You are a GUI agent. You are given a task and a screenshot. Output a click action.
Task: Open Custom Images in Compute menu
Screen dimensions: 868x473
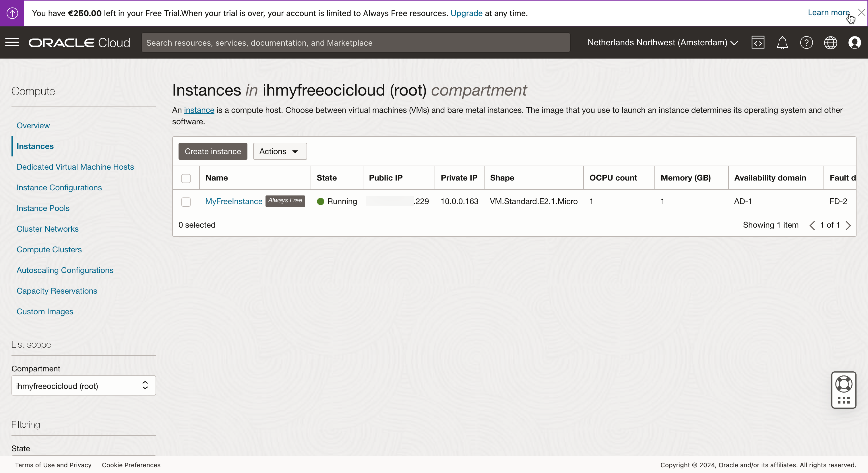point(45,312)
